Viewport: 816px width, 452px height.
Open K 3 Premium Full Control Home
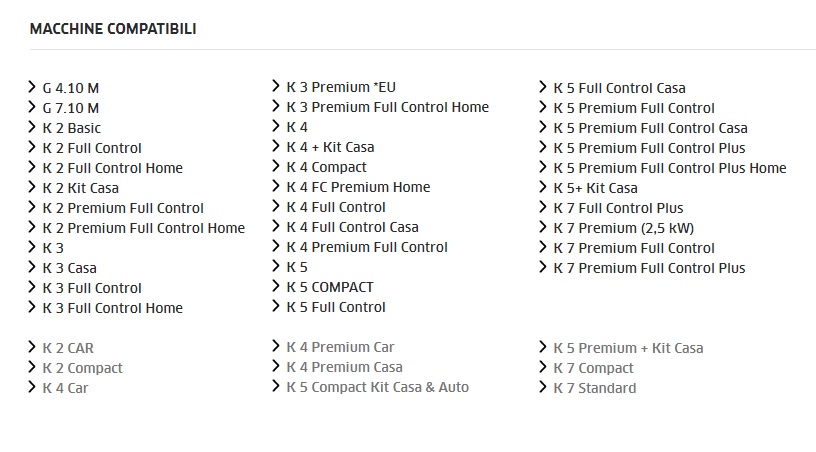click(x=387, y=107)
